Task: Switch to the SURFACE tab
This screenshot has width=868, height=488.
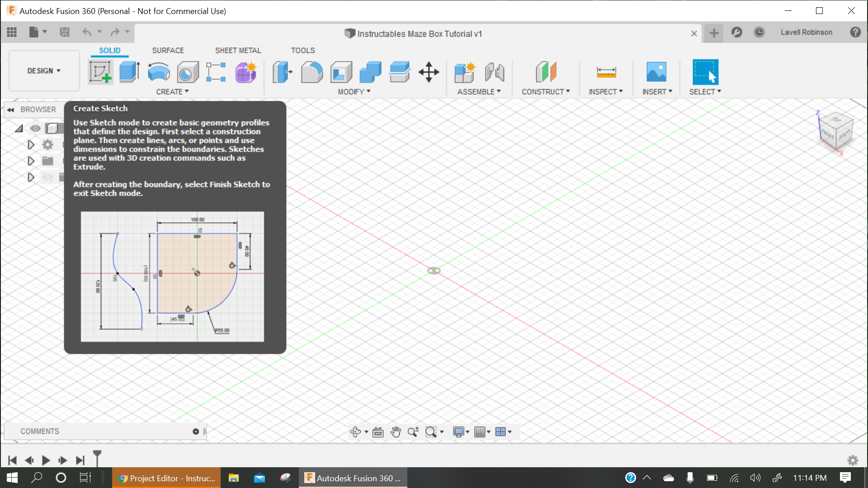Action: click(x=168, y=51)
